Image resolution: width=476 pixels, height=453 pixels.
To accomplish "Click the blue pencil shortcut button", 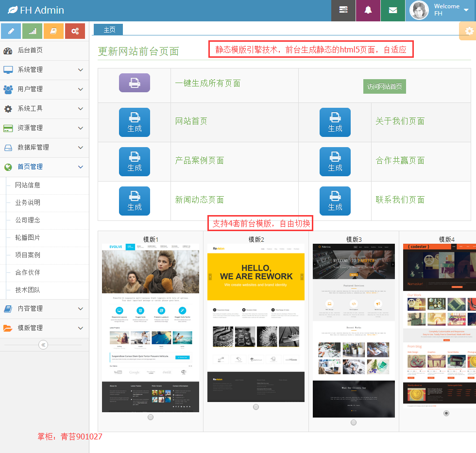I will pyautogui.click(x=11, y=31).
